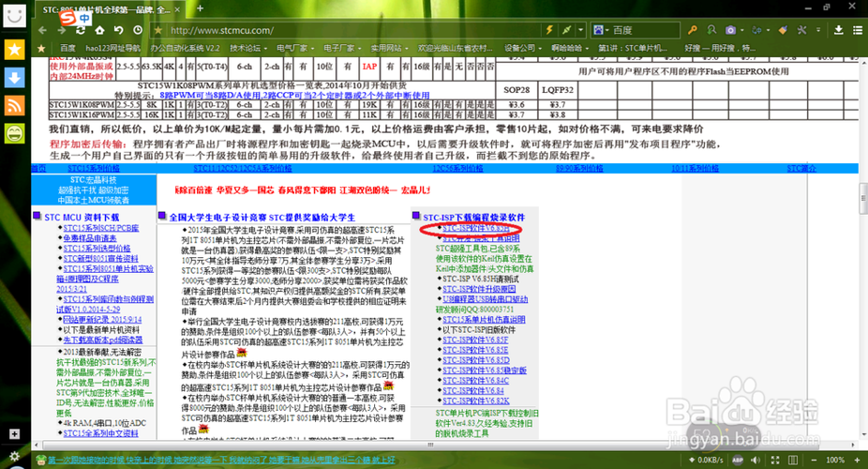Click the plus add icon in sidebar

(x=14, y=434)
